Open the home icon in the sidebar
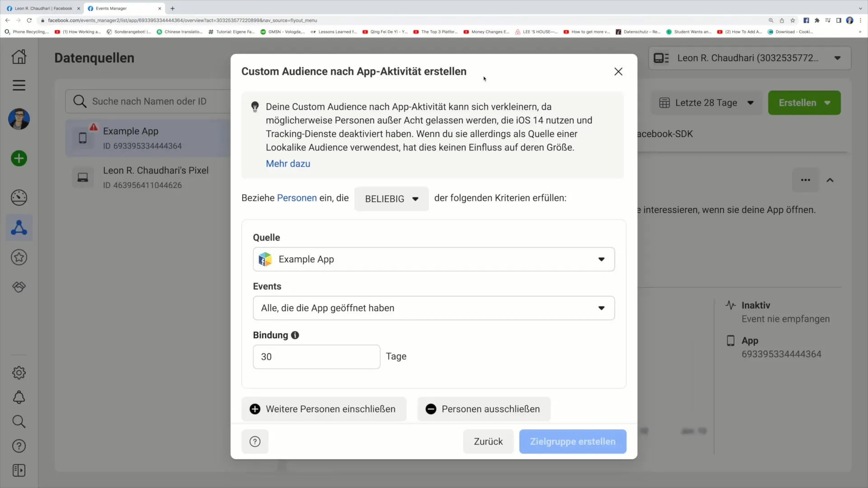The height and width of the screenshot is (488, 868). click(19, 57)
